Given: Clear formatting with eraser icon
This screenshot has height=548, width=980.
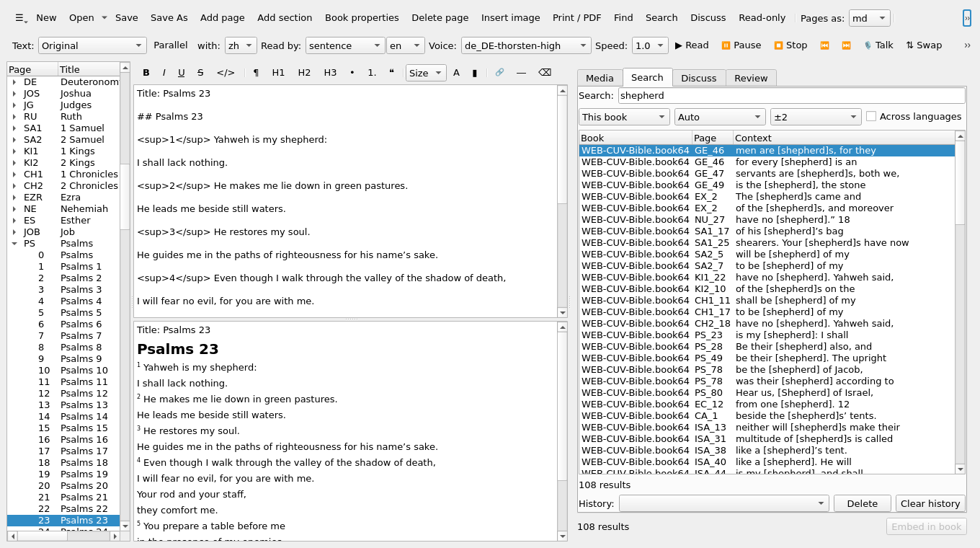Looking at the screenshot, I should 545,73.
